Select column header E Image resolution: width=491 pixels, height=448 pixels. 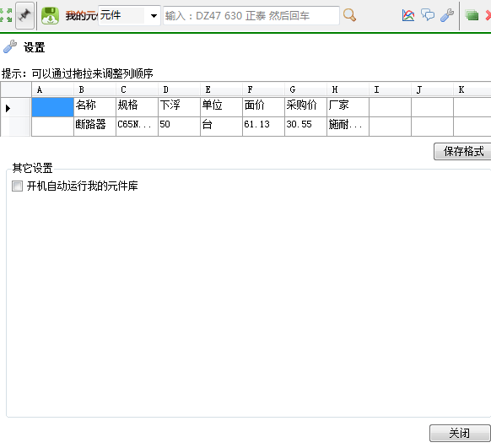[x=221, y=89]
